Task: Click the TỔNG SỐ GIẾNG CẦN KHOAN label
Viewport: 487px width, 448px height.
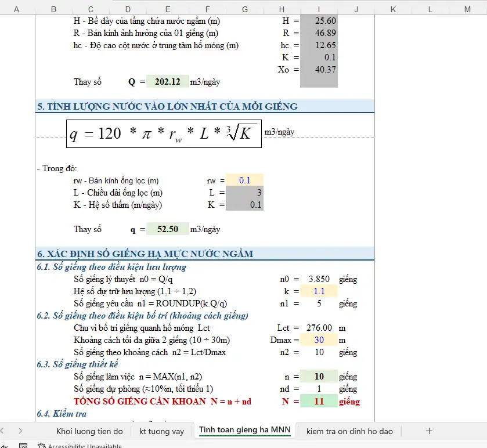Action: [x=163, y=402]
